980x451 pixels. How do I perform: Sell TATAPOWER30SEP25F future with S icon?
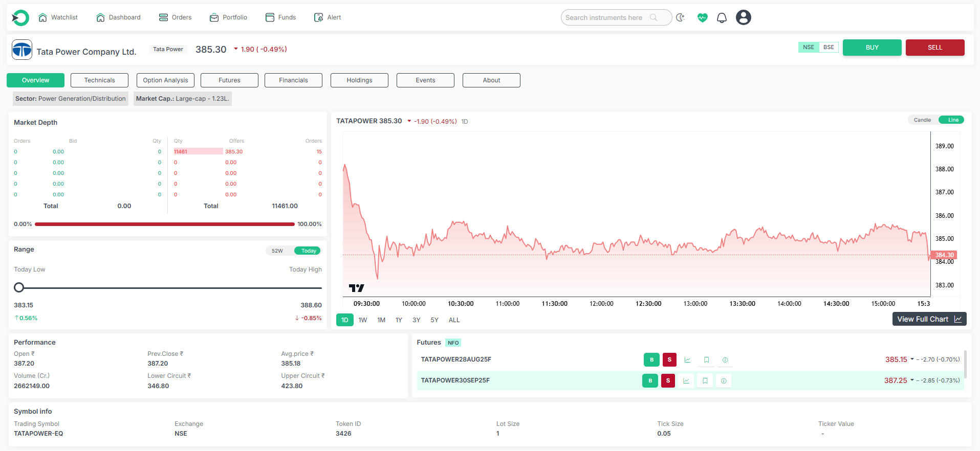point(668,380)
